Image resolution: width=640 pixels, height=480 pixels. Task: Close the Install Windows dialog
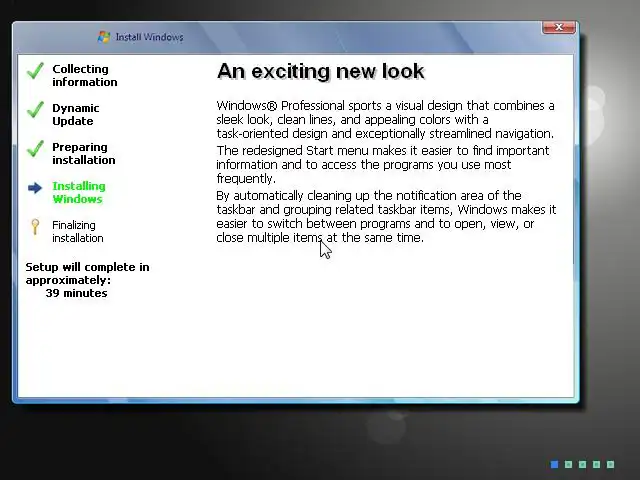[x=559, y=27]
